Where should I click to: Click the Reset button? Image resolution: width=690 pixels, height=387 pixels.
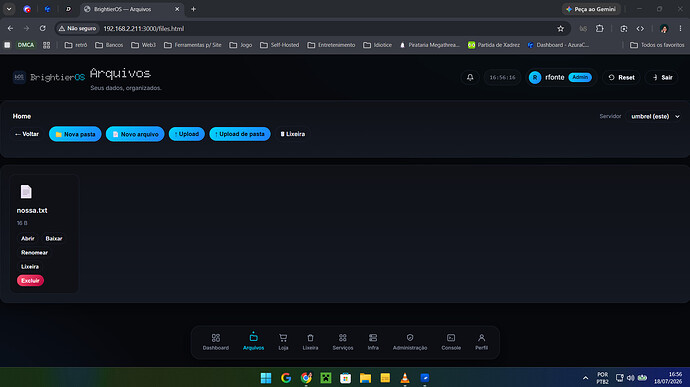621,77
